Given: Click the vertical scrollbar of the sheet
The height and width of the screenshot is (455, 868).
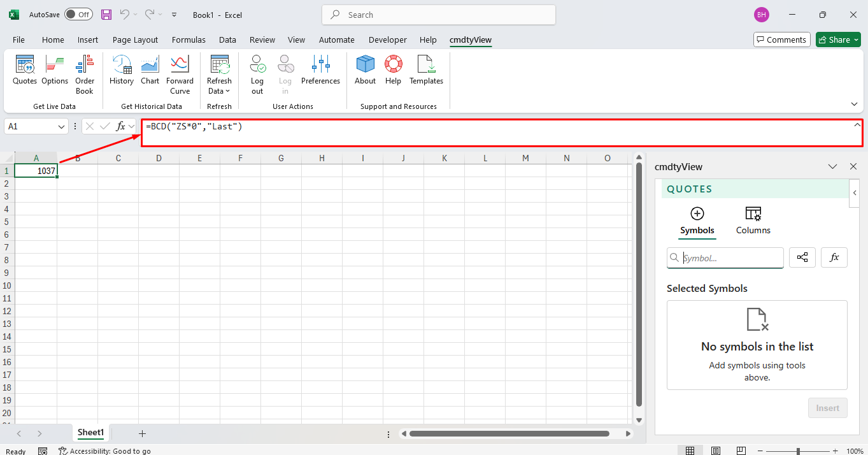Looking at the screenshot, I should (639, 285).
